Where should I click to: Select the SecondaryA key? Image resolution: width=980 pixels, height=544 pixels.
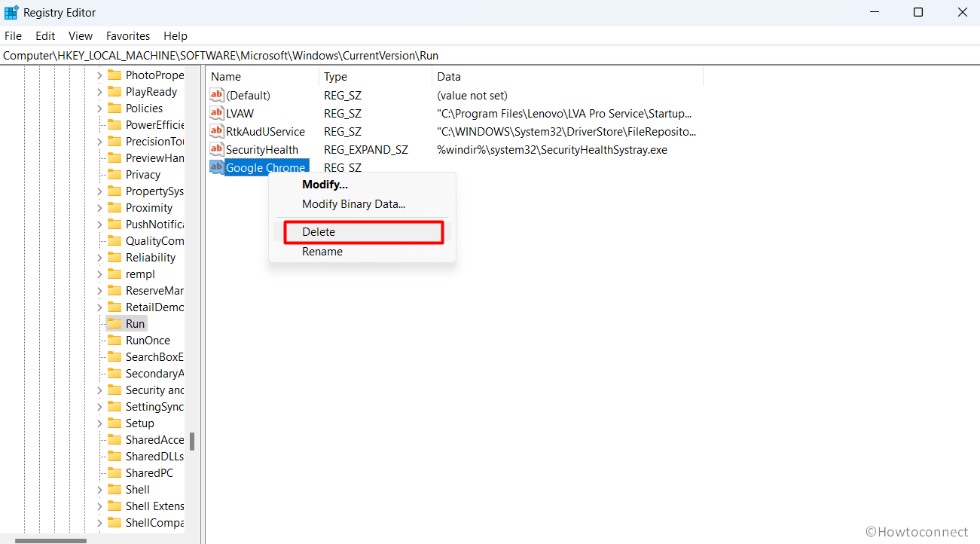point(154,373)
